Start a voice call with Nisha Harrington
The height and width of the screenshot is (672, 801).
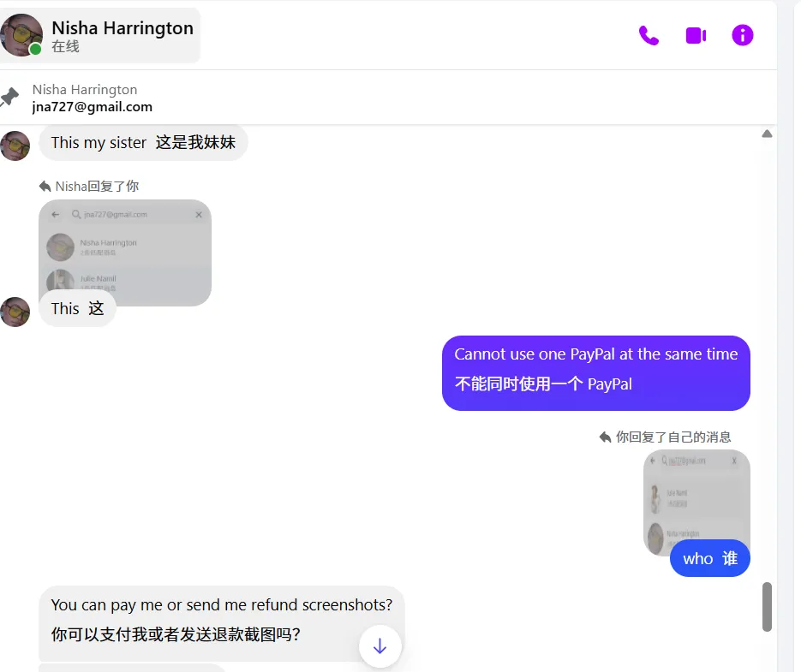[x=649, y=35]
